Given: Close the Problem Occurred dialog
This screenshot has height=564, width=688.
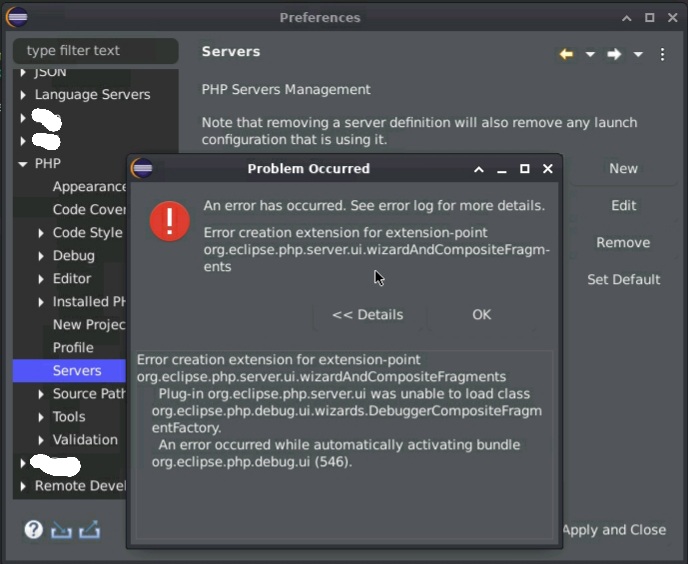Looking at the screenshot, I should point(548,169).
